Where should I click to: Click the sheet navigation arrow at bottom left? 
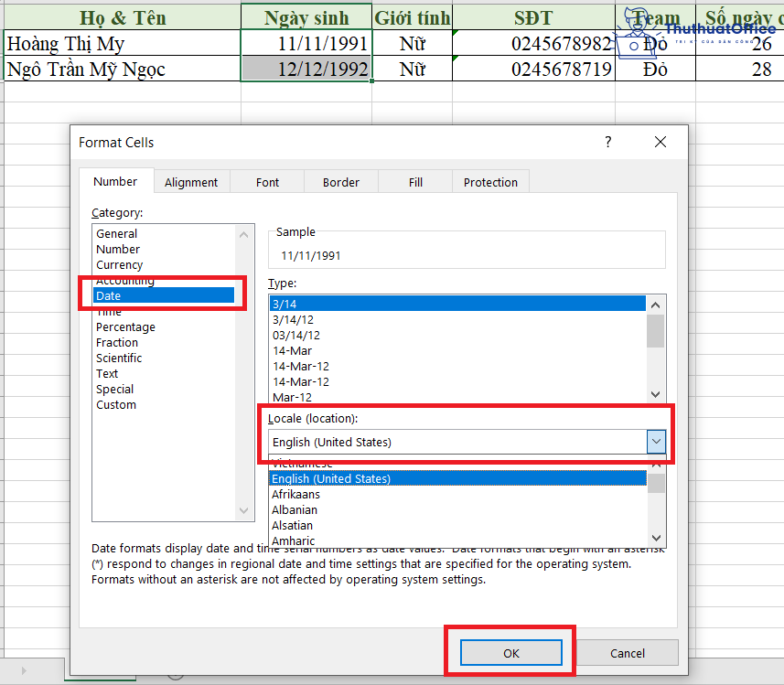tap(23, 670)
